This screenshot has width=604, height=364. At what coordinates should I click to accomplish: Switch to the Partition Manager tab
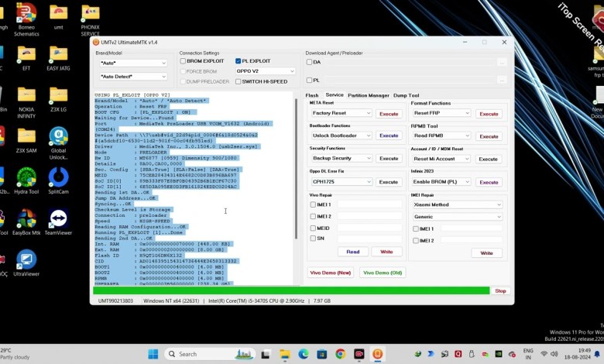pos(368,95)
